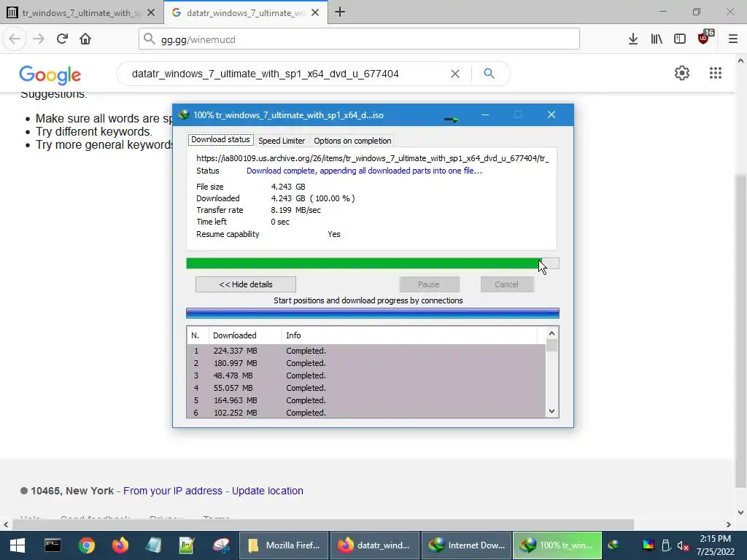Reload the current page
This screenshot has width=747, height=560.
tap(62, 39)
